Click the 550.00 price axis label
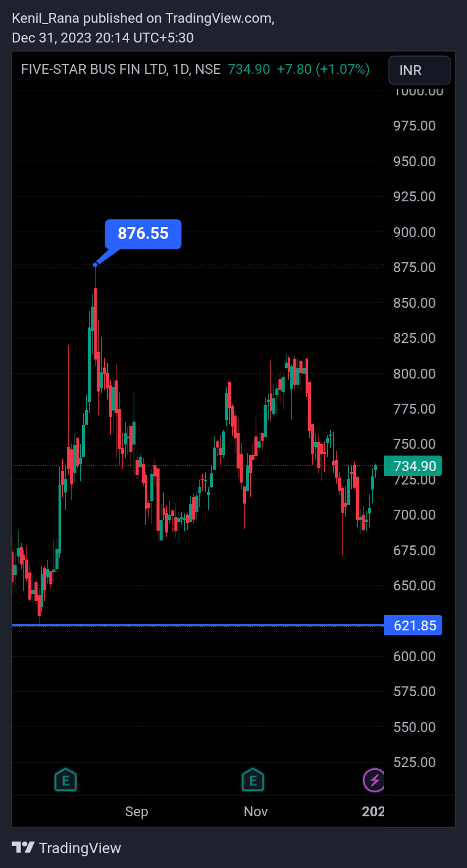This screenshot has width=467, height=868. [415, 727]
